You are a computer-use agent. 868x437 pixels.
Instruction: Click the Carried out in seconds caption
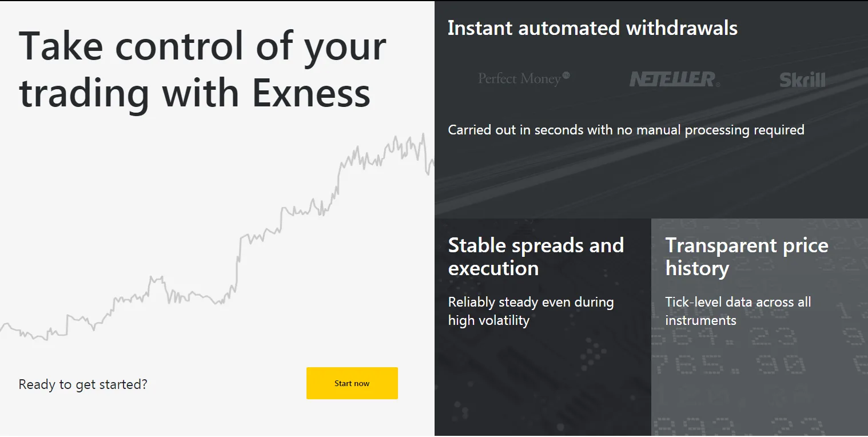click(x=626, y=129)
